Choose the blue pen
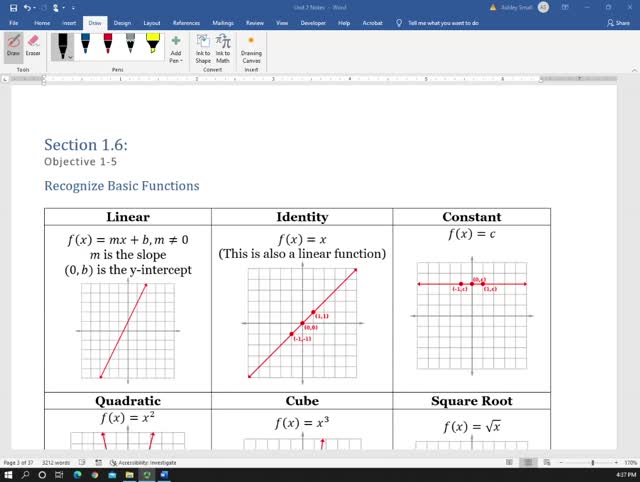640x482 pixels. pyautogui.click(x=86, y=44)
